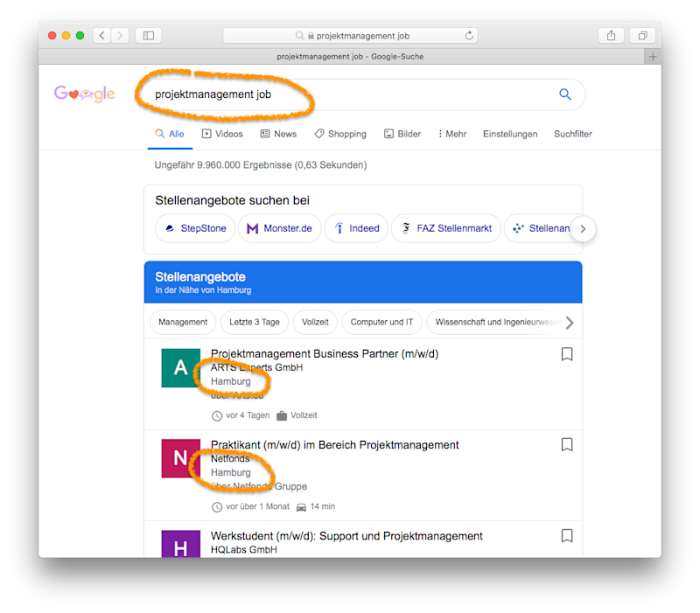
Task: Select the Alle results tab
Action: pos(170,134)
